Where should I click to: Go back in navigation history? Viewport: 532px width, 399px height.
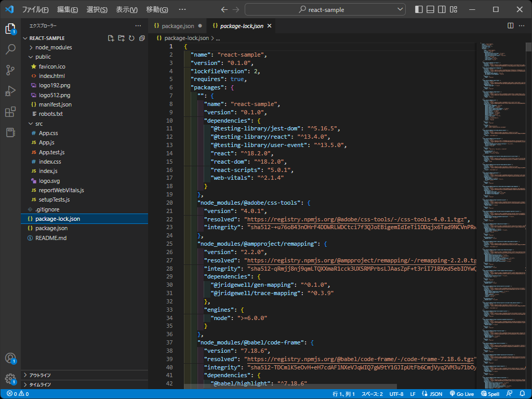point(224,9)
